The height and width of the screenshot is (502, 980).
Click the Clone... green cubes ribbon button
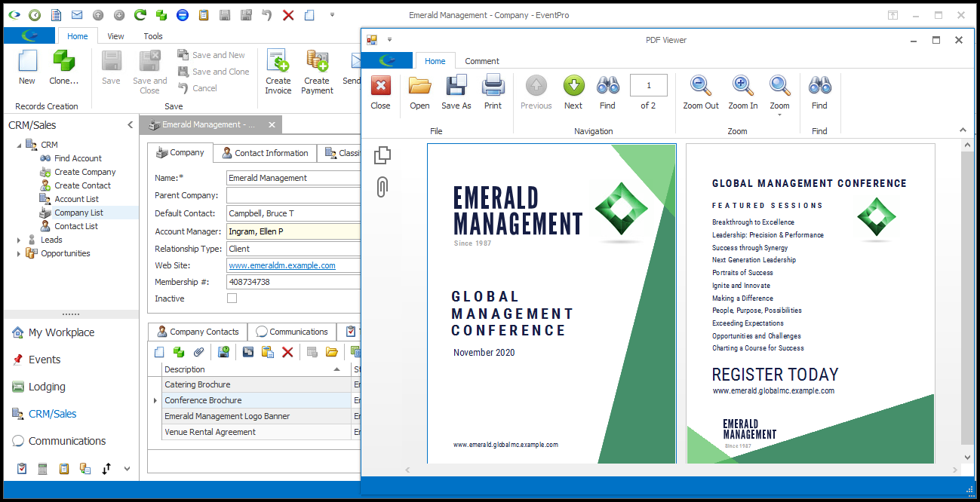[64, 68]
